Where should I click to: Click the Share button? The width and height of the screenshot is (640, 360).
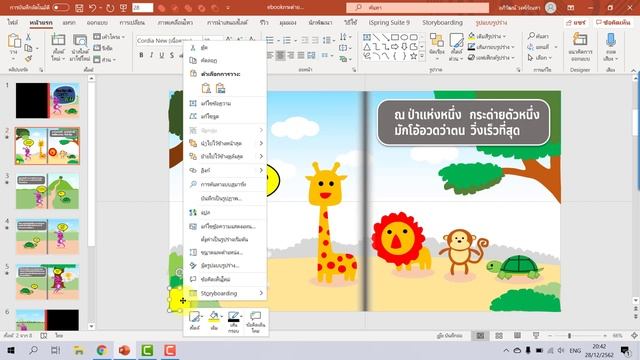point(576,23)
